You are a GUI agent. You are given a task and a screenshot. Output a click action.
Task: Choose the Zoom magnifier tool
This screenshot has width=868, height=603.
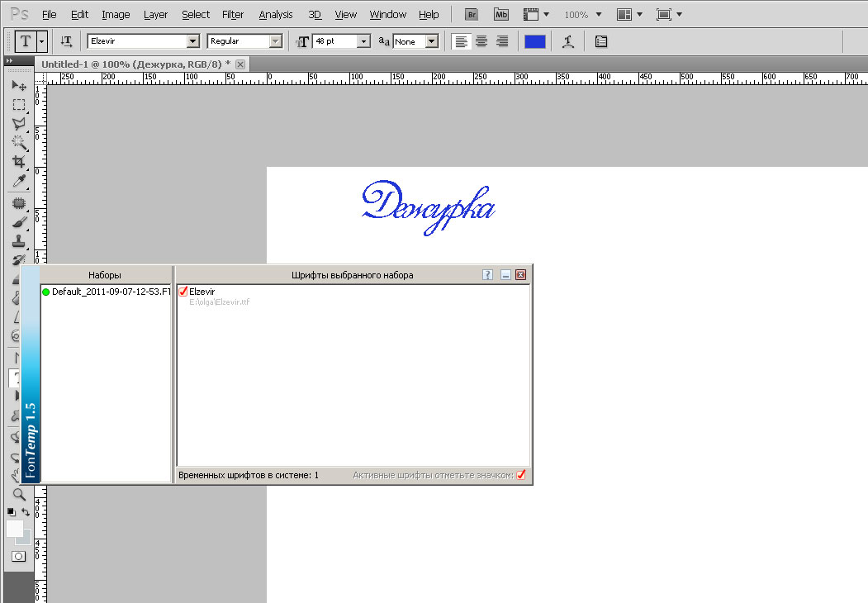pyautogui.click(x=18, y=494)
